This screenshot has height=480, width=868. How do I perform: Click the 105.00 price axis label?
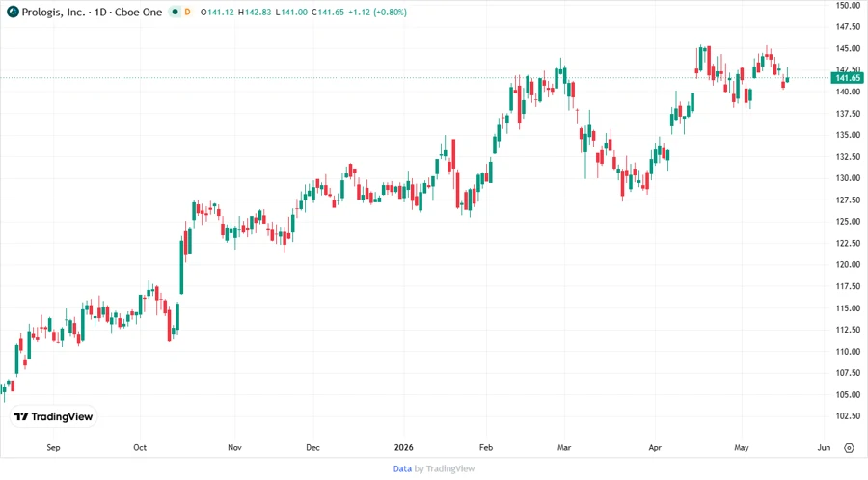848,394
